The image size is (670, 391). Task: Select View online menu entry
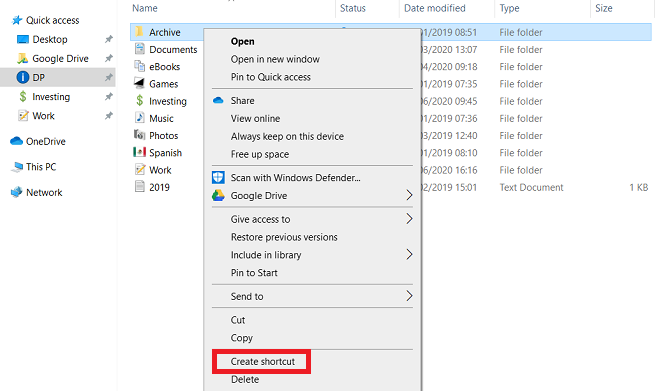[256, 118]
